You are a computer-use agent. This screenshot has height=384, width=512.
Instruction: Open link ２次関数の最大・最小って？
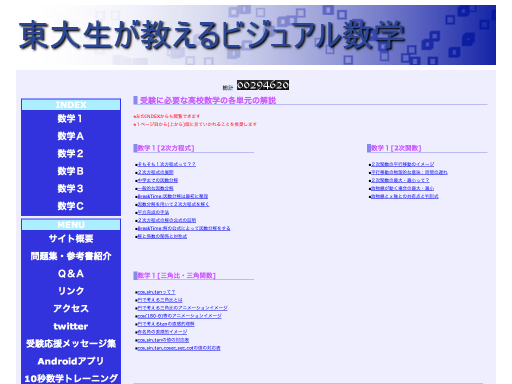click(x=400, y=180)
